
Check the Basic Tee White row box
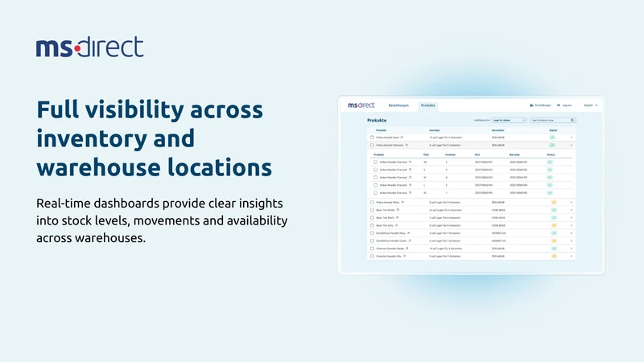[x=372, y=210]
